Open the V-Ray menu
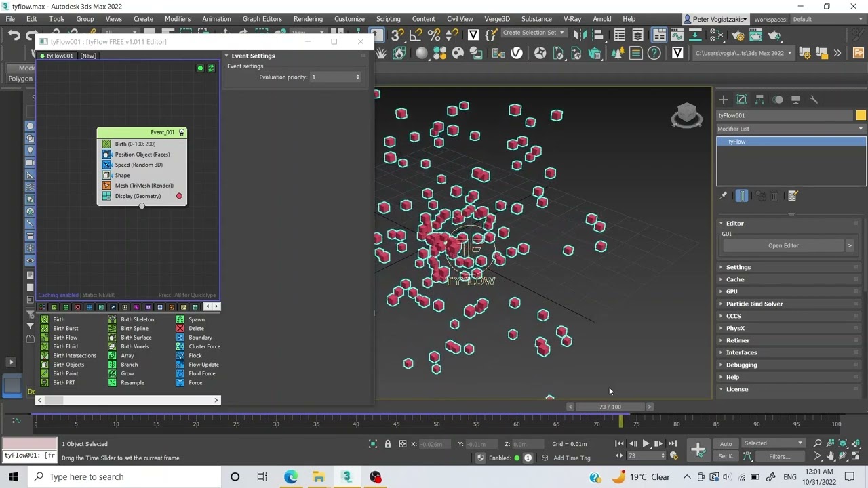 tap(572, 19)
